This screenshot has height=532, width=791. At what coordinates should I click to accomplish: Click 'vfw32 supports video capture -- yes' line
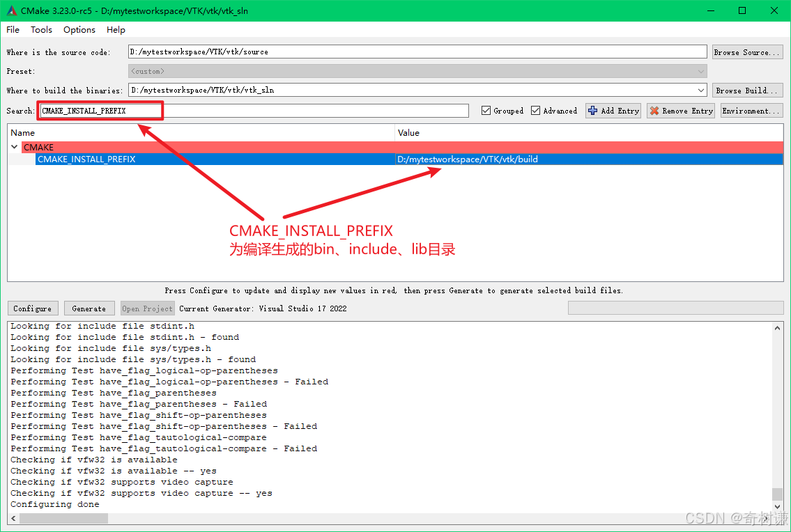pyautogui.click(x=141, y=493)
